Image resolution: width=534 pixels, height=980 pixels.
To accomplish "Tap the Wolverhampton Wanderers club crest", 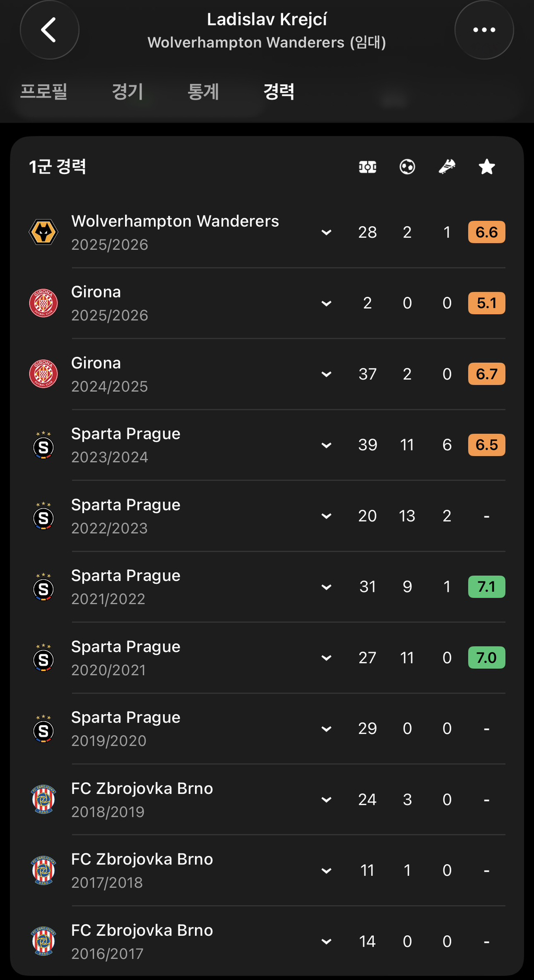I will click(43, 232).
